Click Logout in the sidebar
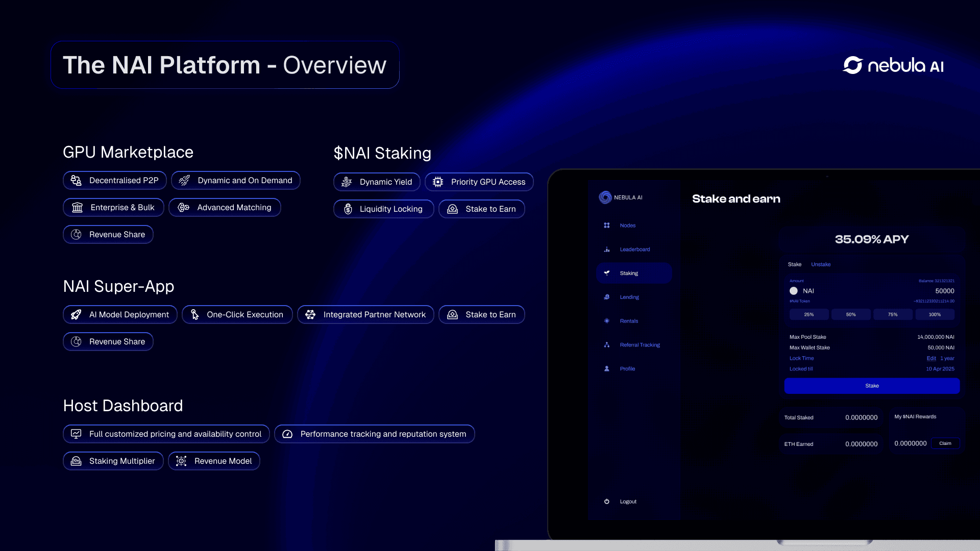Screen dimensions: 980x551 point(628,502)
